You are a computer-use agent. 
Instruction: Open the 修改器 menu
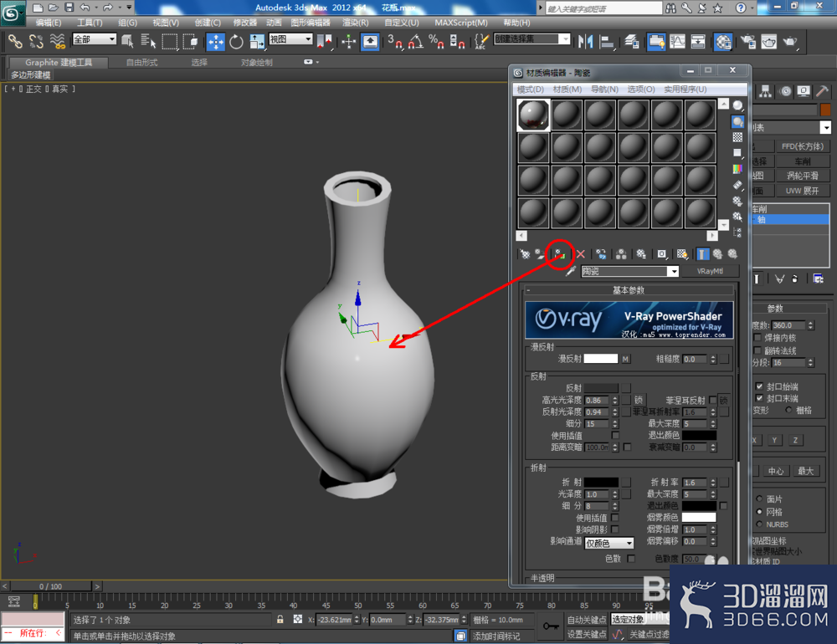pyautogui.click(x=245, y=23)
